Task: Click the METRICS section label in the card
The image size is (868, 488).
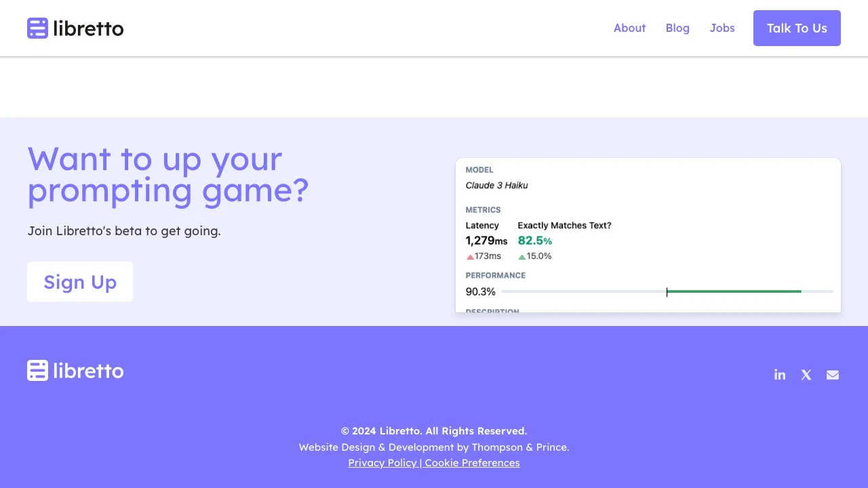Action: 483,210
